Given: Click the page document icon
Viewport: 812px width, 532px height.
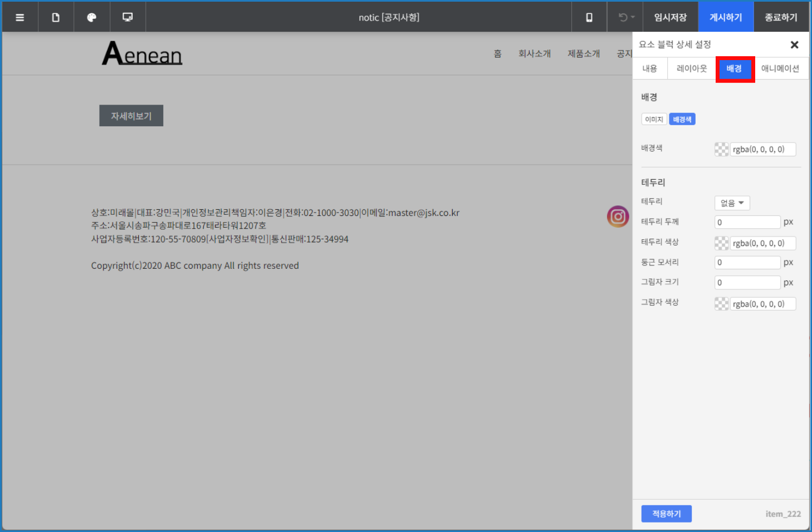Looking at the screenshot, I should 56,17.
